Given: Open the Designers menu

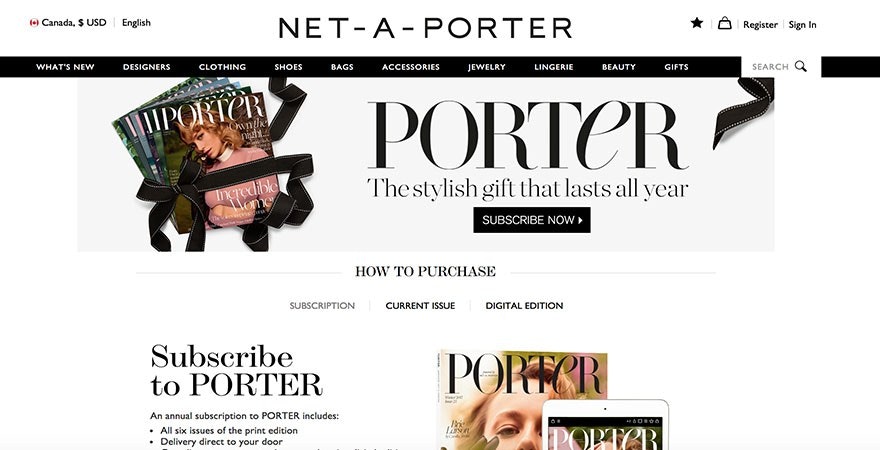Looking at the screenshot, I should pos(146,67).
